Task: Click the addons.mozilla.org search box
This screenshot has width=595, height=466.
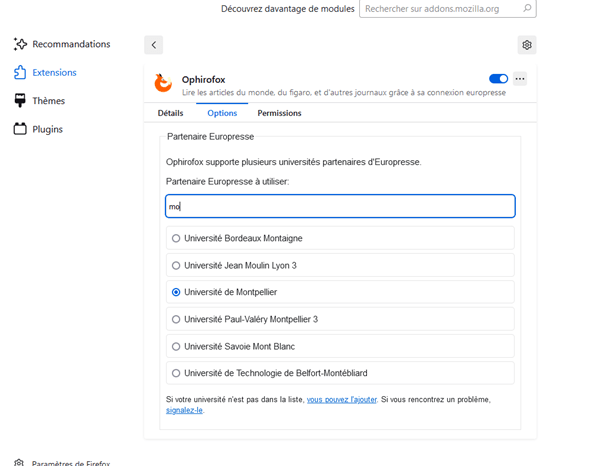Action: [x=448, y=8]
